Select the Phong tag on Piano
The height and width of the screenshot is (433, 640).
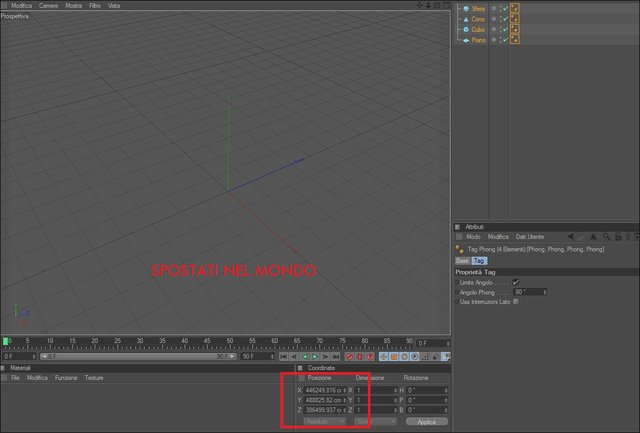click(x=514, y=40)
